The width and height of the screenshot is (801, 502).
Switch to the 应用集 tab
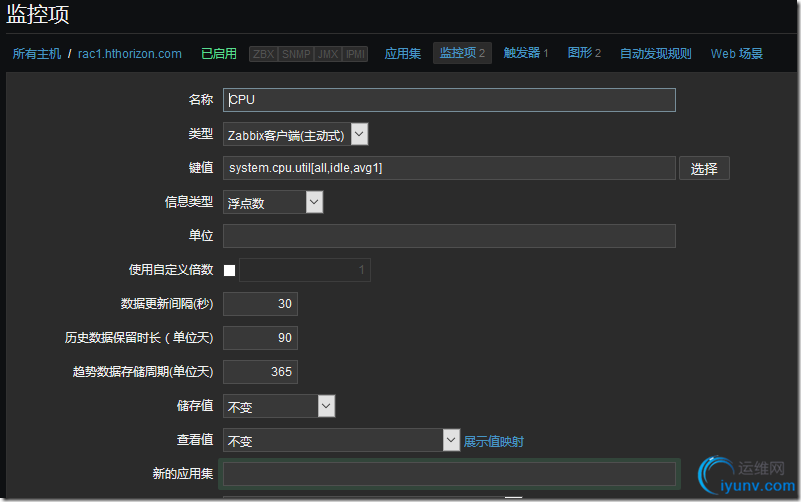pos(403,54)
